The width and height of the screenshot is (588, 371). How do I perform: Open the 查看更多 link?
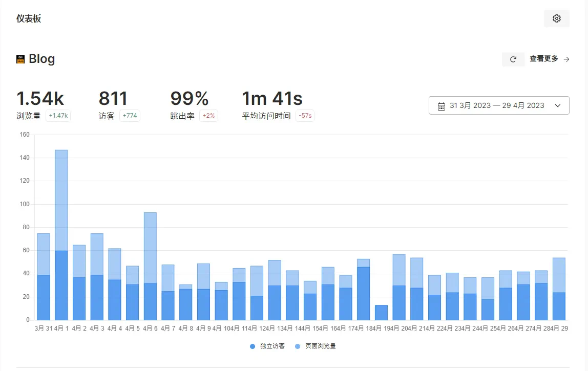(543, 59)
